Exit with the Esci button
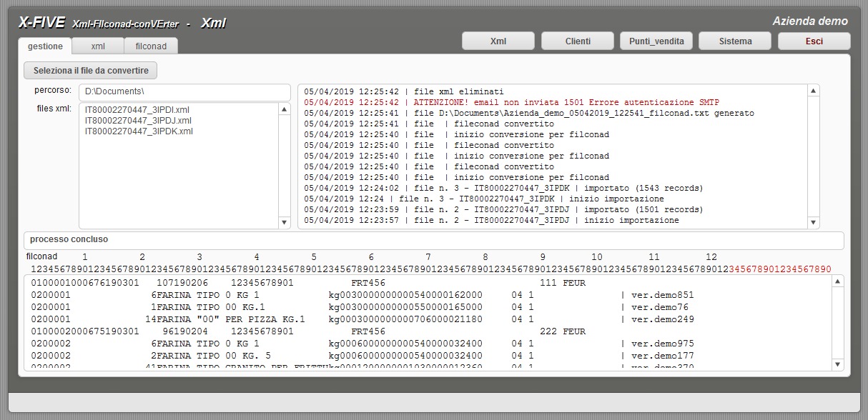Viewport: 868px width, 420px height. [814, 41]
